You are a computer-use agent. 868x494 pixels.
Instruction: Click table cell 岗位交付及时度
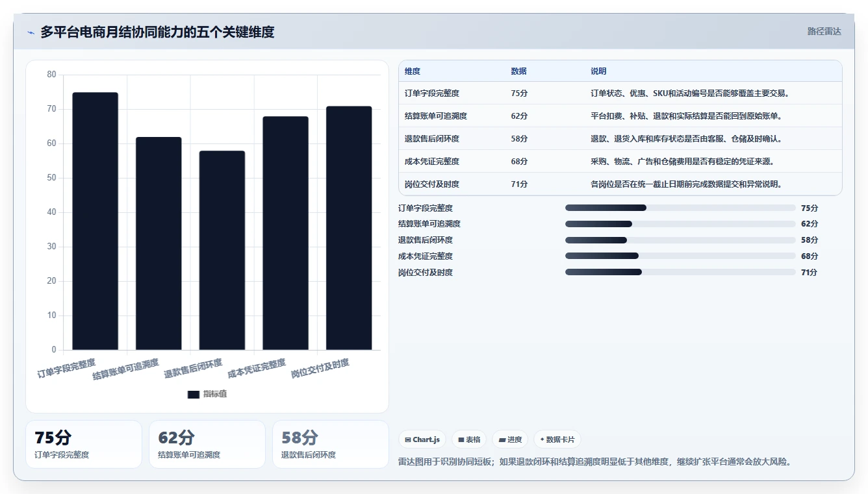[x=432, y=184]
